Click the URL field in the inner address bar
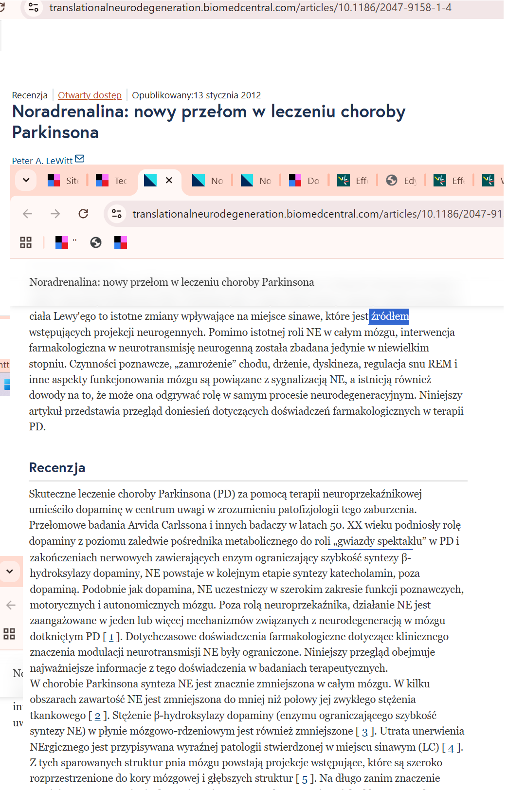Viewport: 507px width, 812px height. (316, 214)
